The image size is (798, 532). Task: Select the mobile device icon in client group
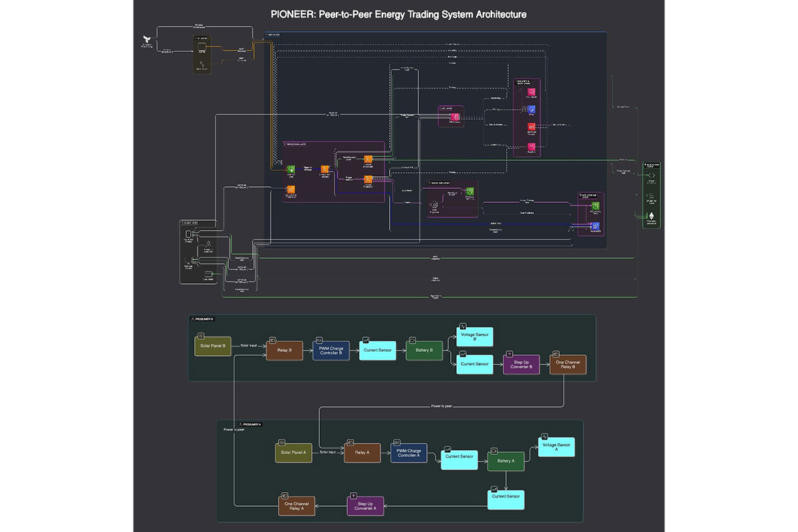[189, 233]
